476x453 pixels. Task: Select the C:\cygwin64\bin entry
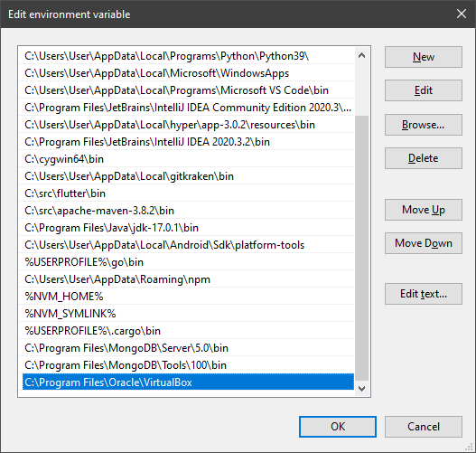pyautogui.click(x=187, y=159)
